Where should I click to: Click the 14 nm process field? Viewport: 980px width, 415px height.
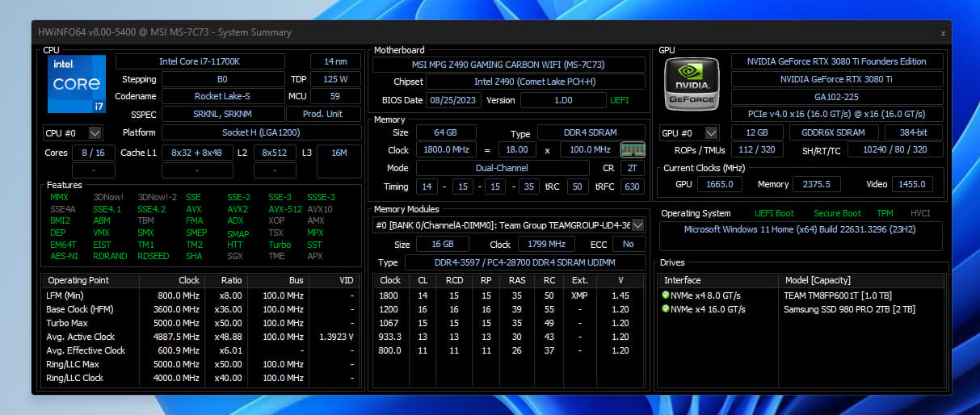pyautogui.click(x=335, y=61)
